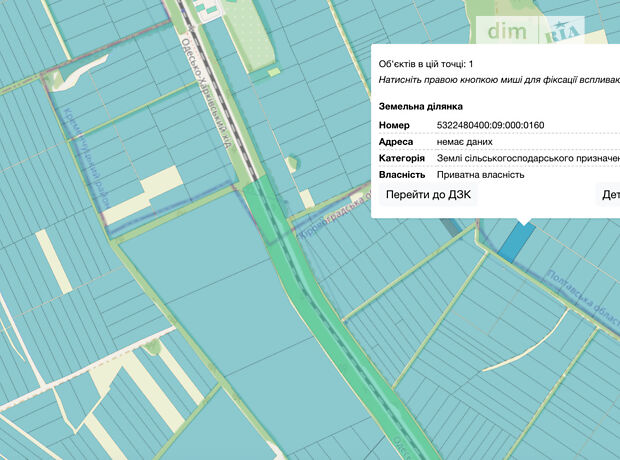Click cadastral number 5322480400:09:000:0160
Image resolution: width=620 pixels, height=460 pixels.
491,125
